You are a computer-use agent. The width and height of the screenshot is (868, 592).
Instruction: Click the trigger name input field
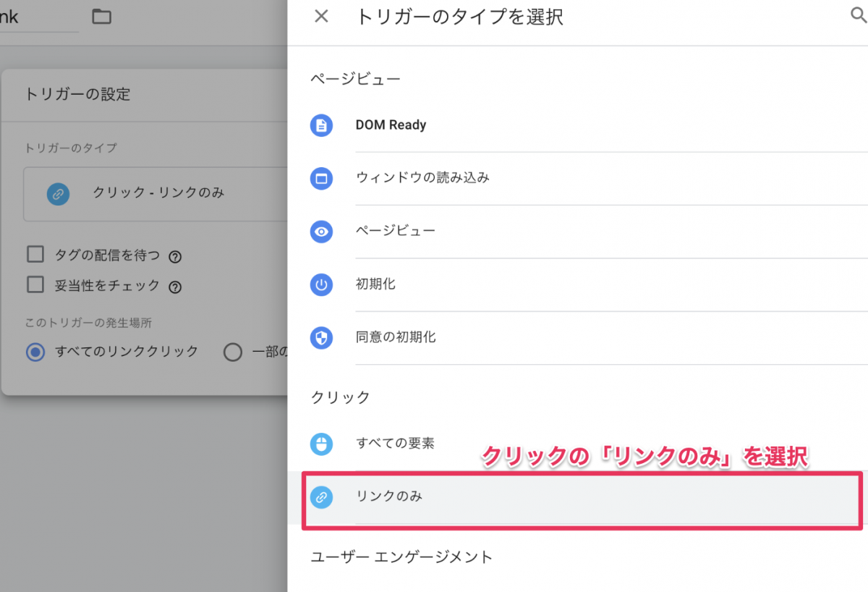coord(36,17)
